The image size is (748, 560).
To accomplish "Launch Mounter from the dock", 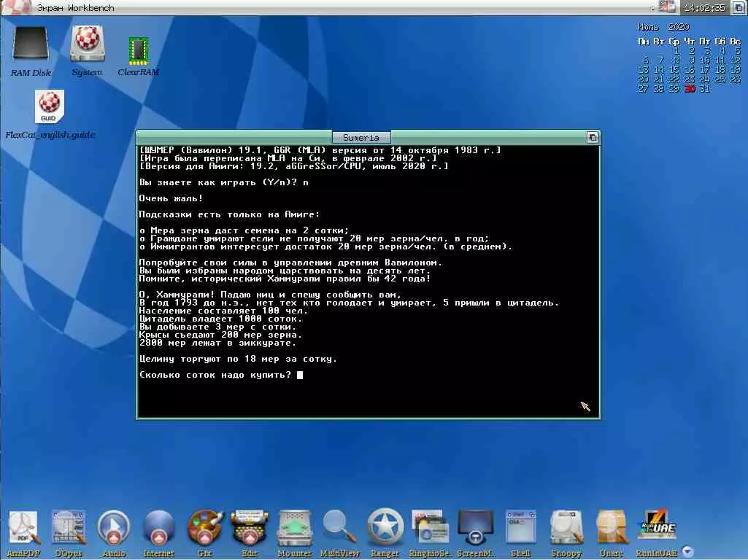I will click(x=294, y=529).
